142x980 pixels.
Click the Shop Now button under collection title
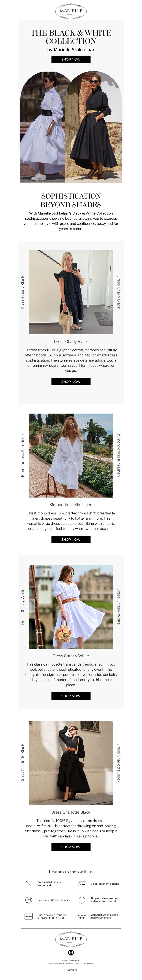point(71,59)
